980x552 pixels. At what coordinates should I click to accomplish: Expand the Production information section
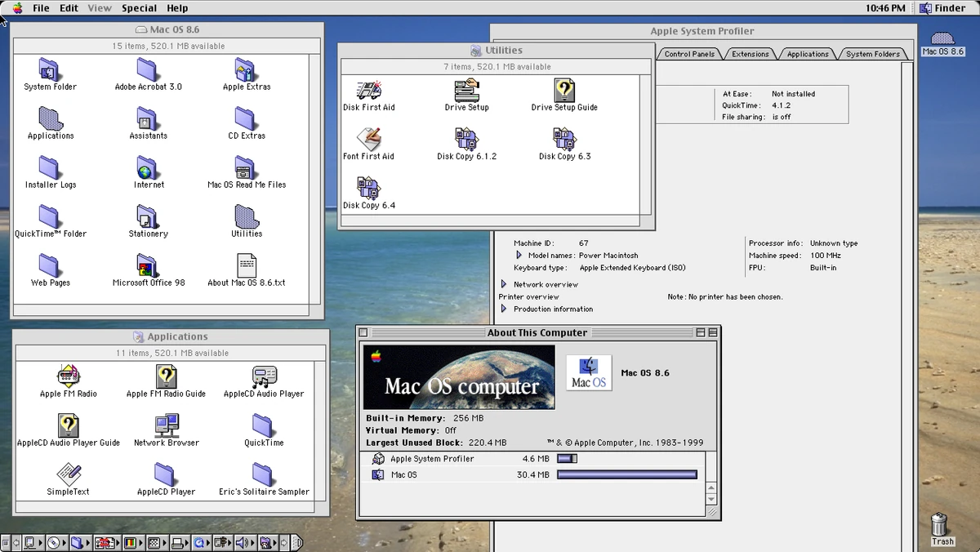point(504,309)
